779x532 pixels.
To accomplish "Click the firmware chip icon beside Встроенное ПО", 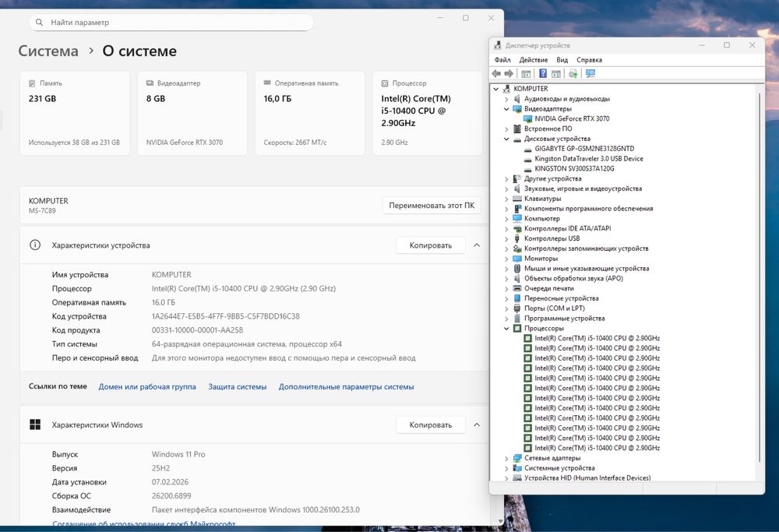I will click(517, 129).
